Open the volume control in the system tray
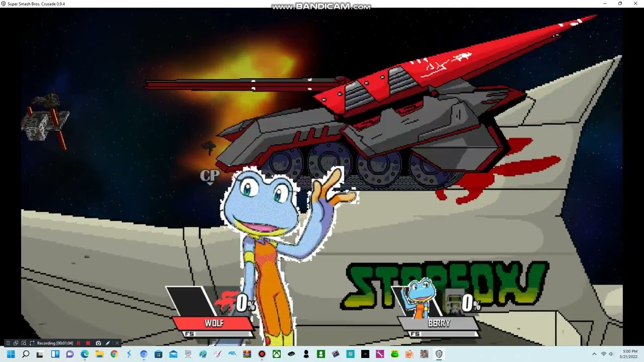Screen dimensions: 644x362 point(611,354)
